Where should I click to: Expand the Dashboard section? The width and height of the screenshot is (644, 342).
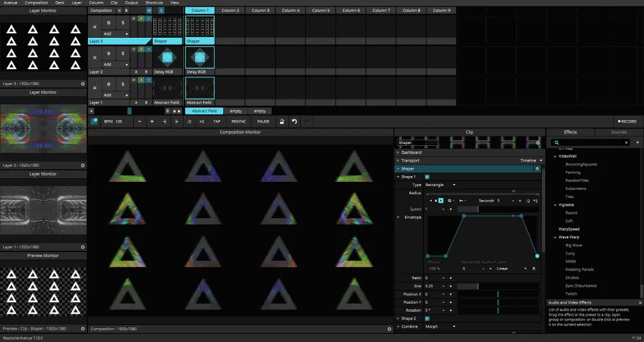(412, 152)
